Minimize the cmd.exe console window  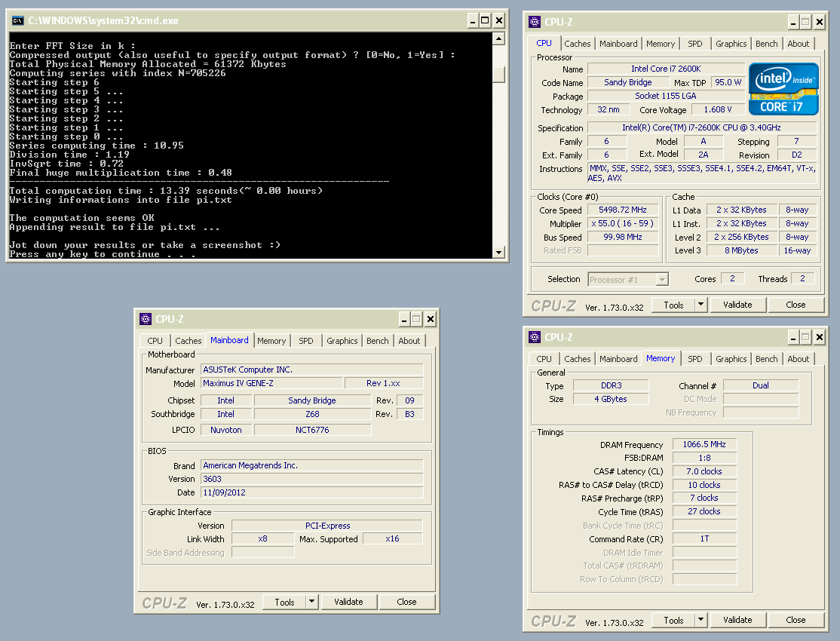point(472,20)
